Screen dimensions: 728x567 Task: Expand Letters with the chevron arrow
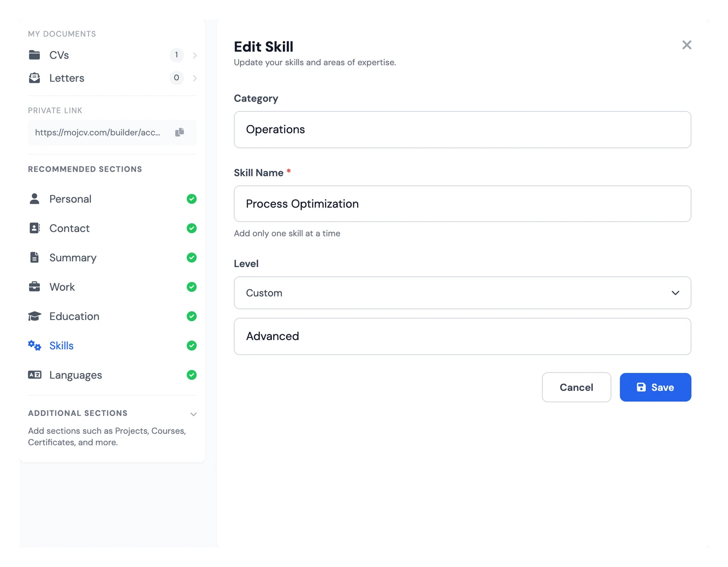[x=194, y=78]
